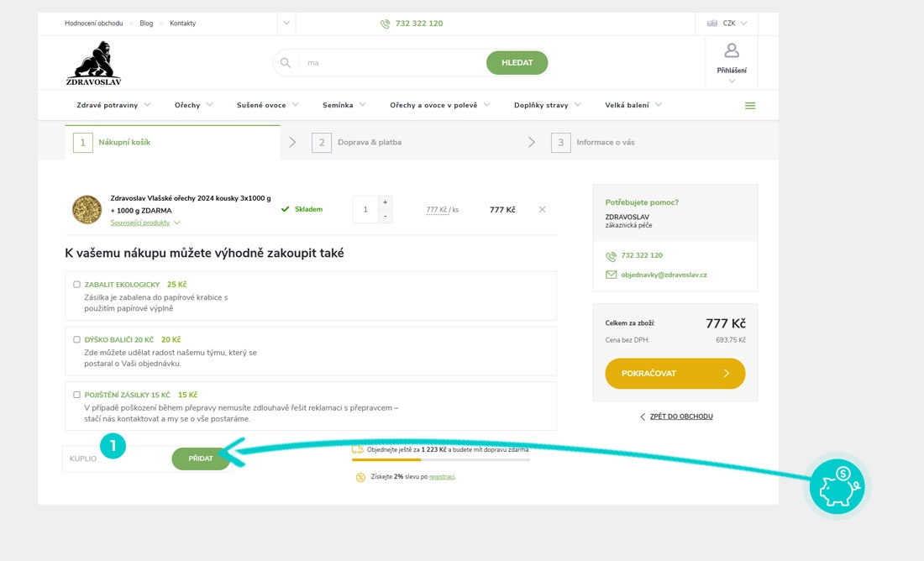Increase quantity with the plus stepper

click(x=385, y=202)
